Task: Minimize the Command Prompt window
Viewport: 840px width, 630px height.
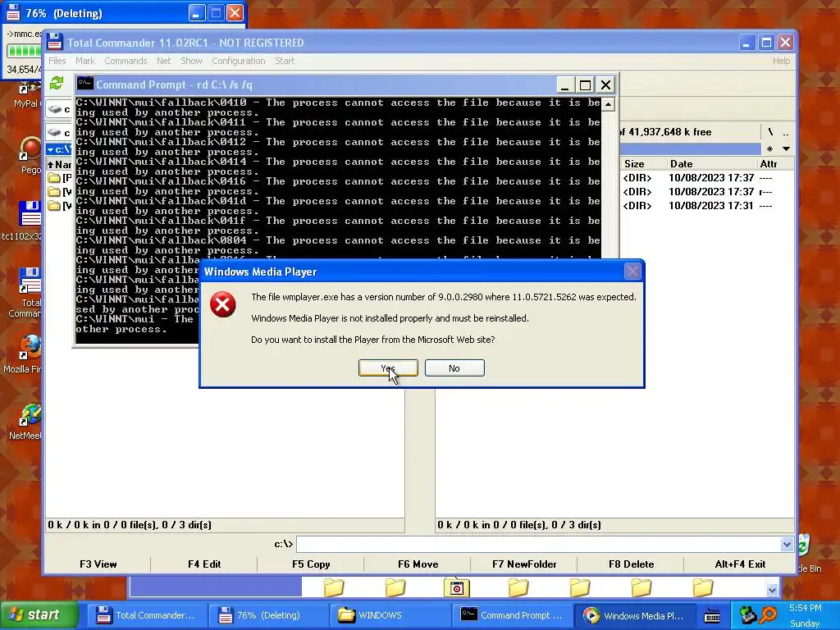Action: click(564, 84)
